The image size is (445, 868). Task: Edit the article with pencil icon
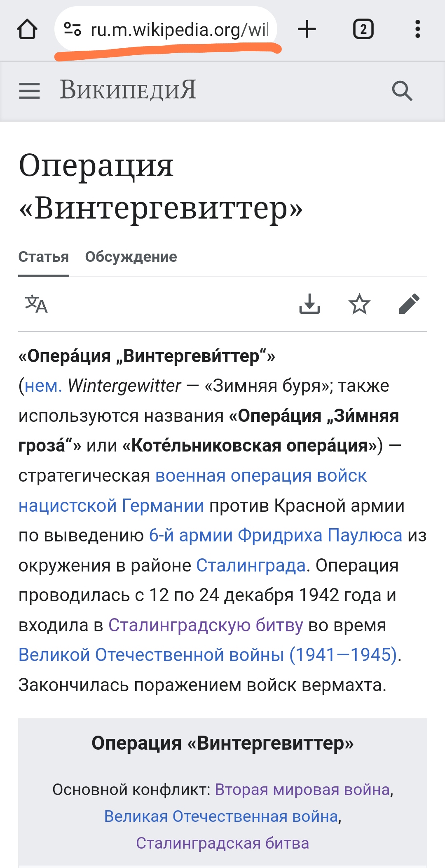point(409,304)
